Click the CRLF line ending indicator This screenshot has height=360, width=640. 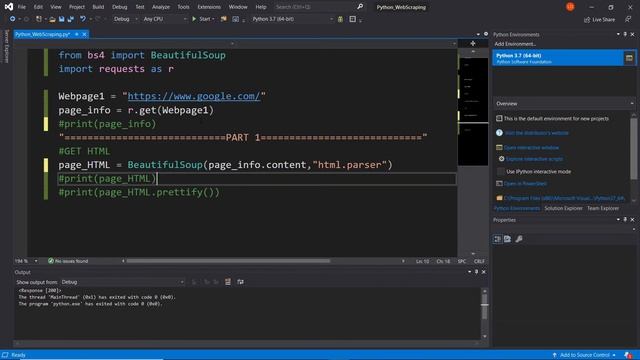click(479, 261)
